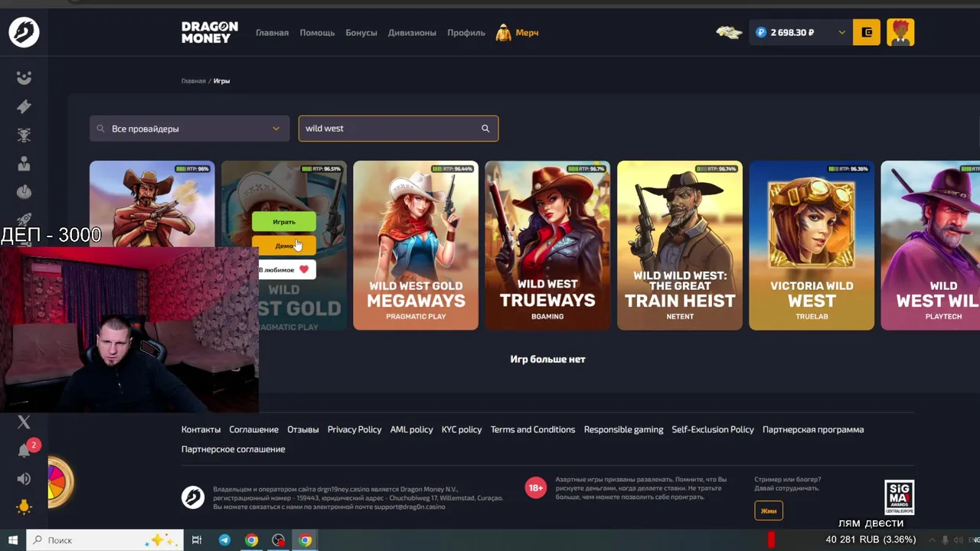This screenshot has width=980, height=551.
Task: Toggle light theme with the bulb icon
Action: (24, 507)
